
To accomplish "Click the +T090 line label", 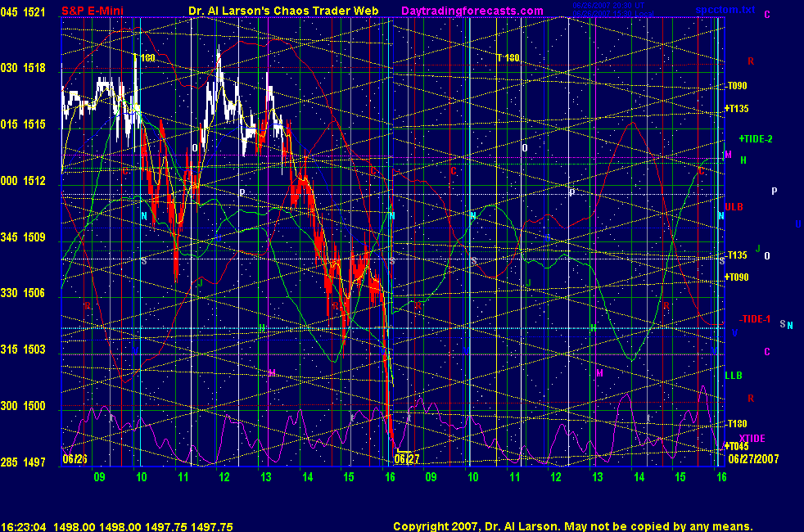I will tap(736, 277).
